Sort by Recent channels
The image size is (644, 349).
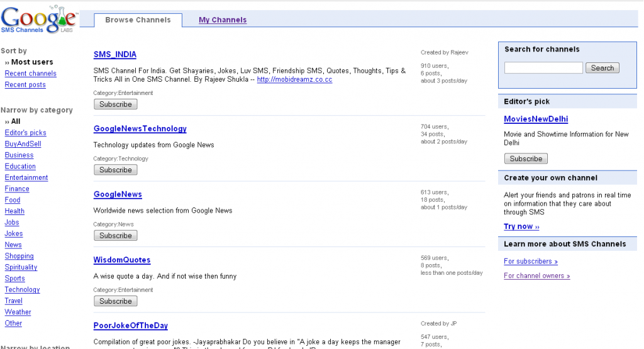[30, 74]
